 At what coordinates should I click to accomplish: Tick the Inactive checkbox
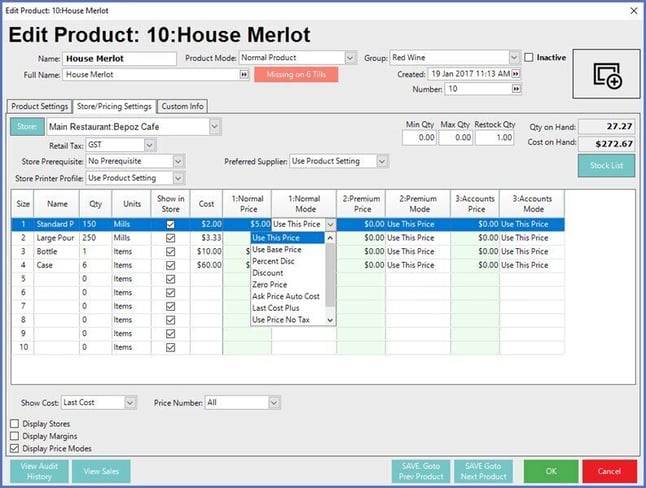pos(530,58)
